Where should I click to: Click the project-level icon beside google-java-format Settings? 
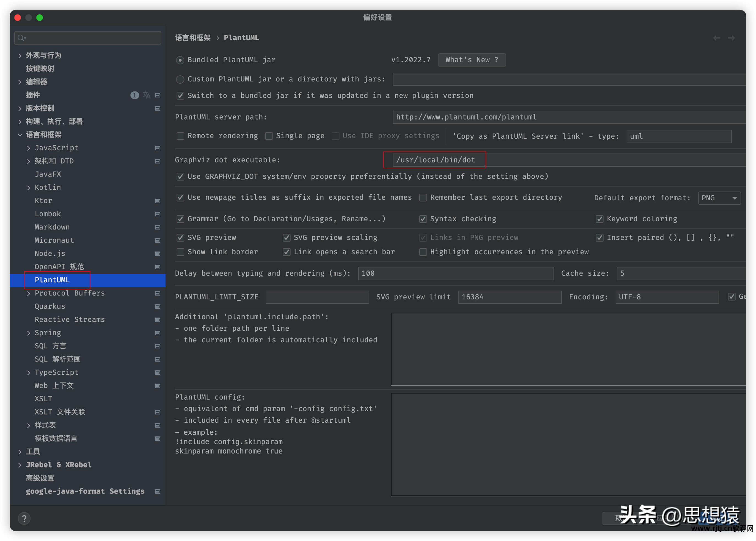(x=158, y=491)
